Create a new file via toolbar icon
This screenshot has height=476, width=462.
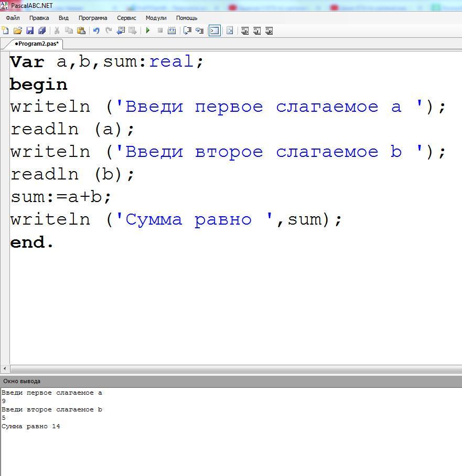(5, 31)
